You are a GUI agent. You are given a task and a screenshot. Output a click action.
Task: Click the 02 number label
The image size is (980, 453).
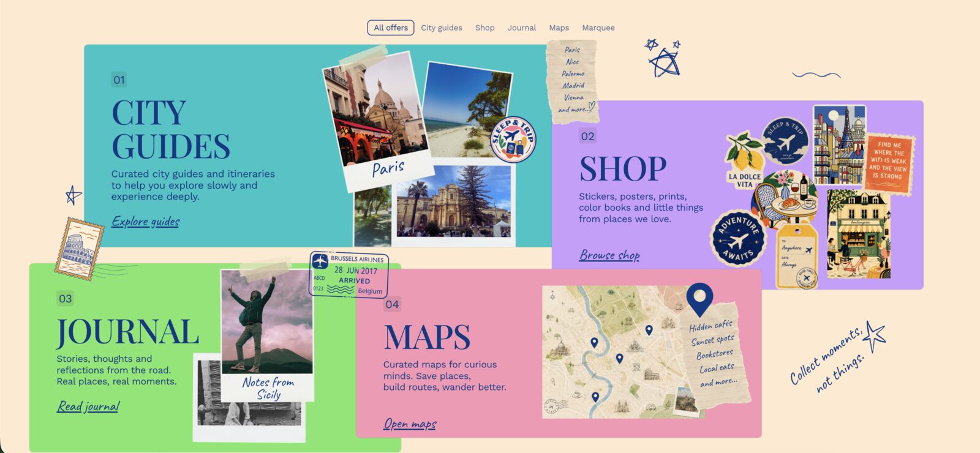click(x=587, y=136)
